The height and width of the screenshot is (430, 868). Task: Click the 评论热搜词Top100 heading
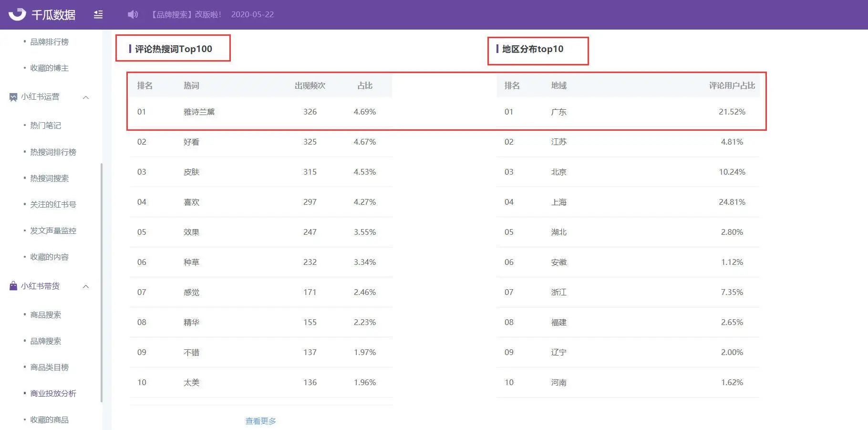(173, 49)
